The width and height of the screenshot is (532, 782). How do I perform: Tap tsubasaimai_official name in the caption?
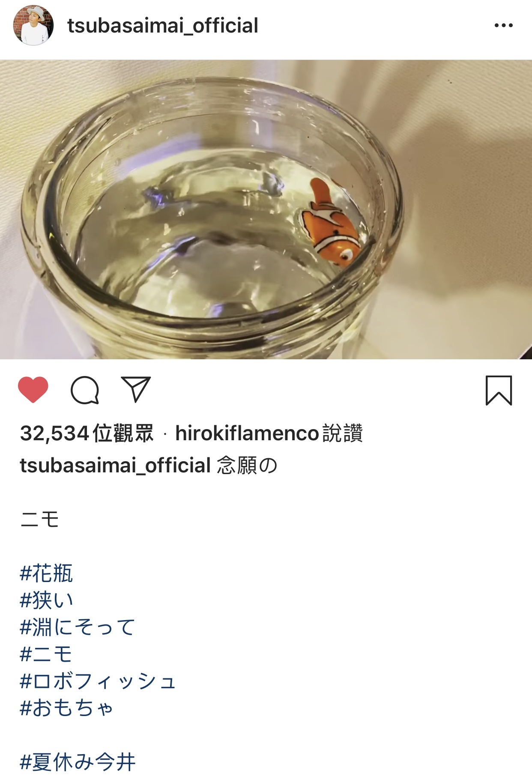click(115, 466)
